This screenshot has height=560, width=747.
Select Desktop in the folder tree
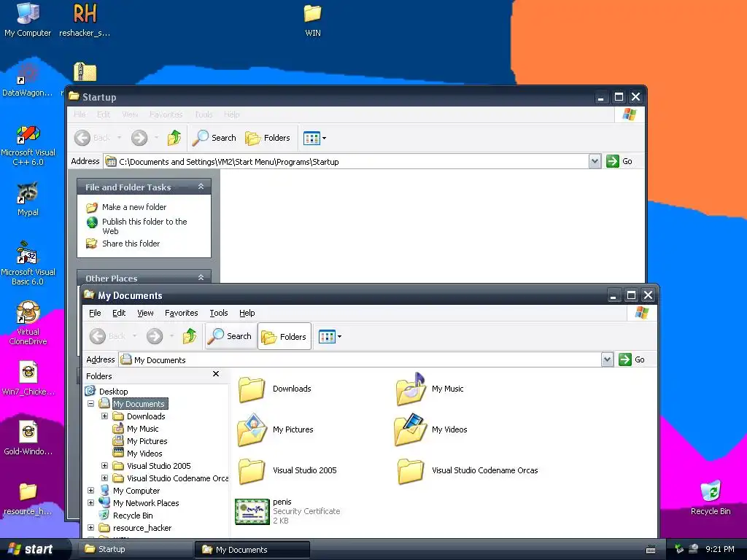[x=113, y=392]
